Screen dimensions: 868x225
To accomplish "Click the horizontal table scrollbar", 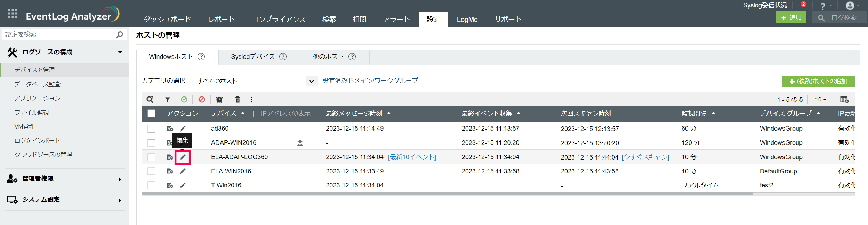I will (448, 194).
